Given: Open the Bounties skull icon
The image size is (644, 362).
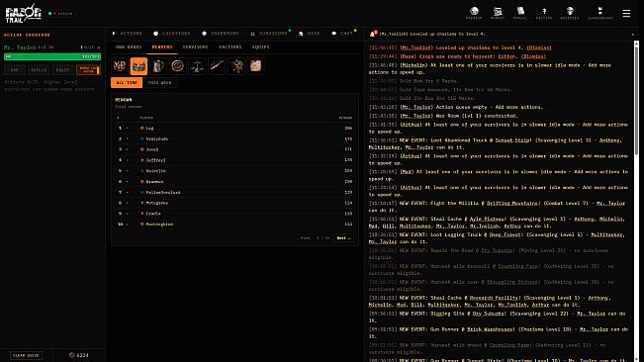Looking at the screenshot, I should tap(570, 13).
